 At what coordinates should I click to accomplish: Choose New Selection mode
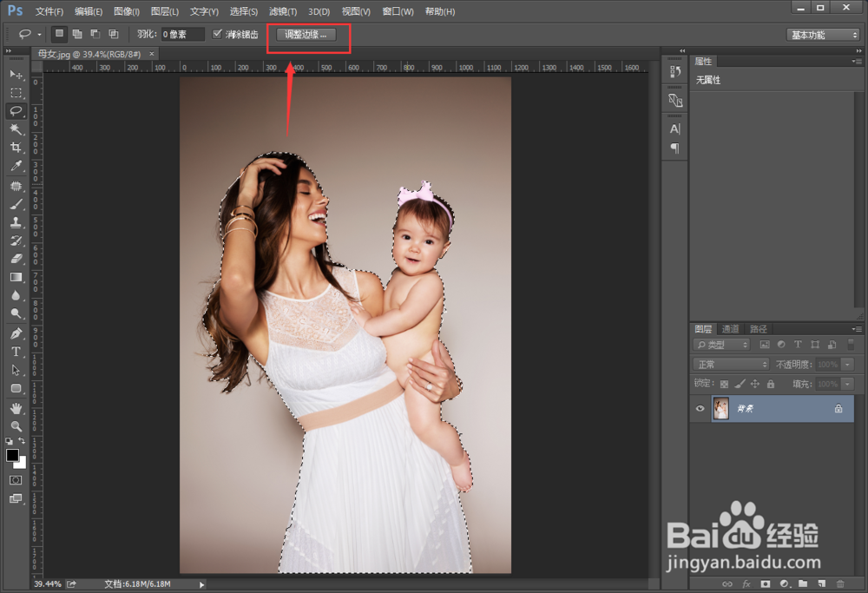pos(59,34)
